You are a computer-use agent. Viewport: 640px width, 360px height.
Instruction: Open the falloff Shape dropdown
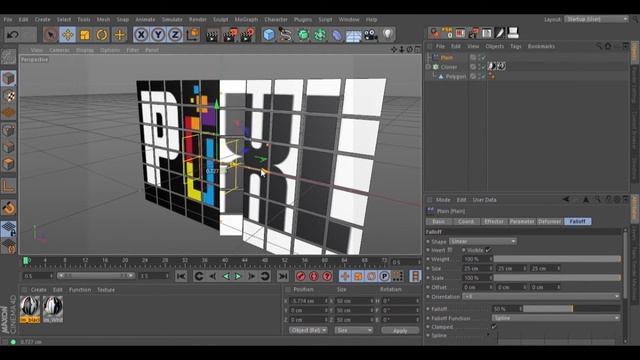pyautogui.click(x=483, y=241)
